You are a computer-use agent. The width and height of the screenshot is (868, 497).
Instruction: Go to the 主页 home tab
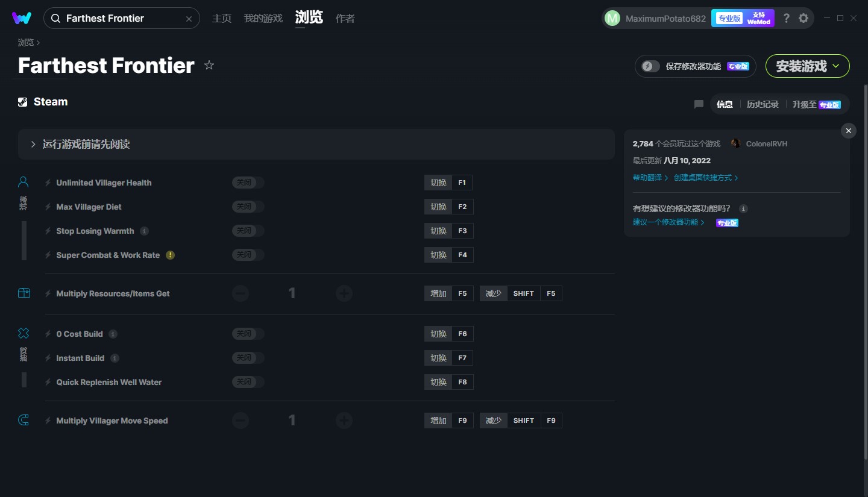(222, 19)
